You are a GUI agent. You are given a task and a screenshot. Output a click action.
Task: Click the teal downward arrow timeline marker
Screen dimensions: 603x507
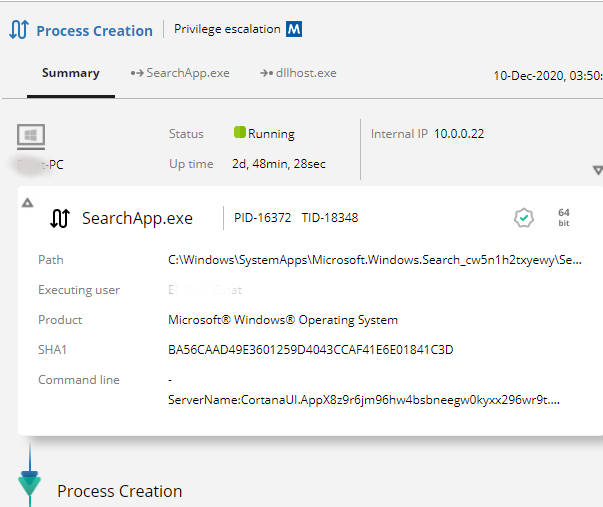pos(30,486)
